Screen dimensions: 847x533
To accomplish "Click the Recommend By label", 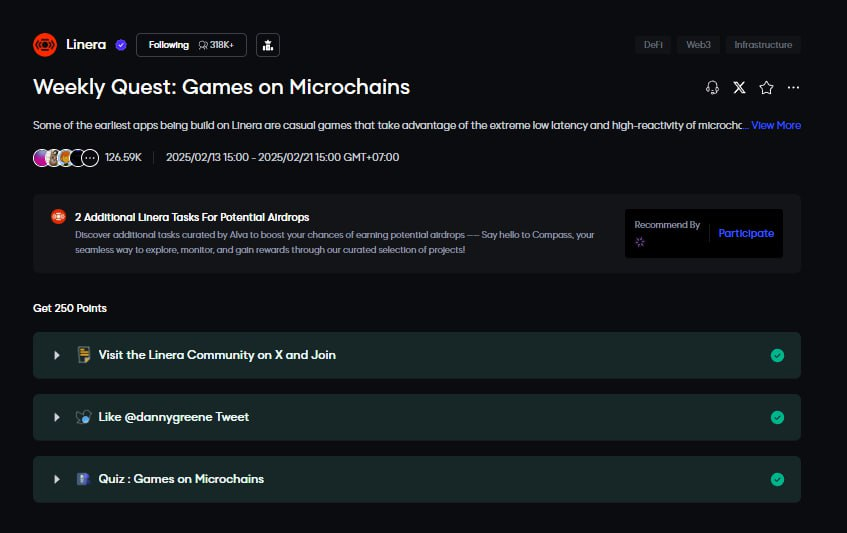I will pyautogui.click(x=667, y=225).
